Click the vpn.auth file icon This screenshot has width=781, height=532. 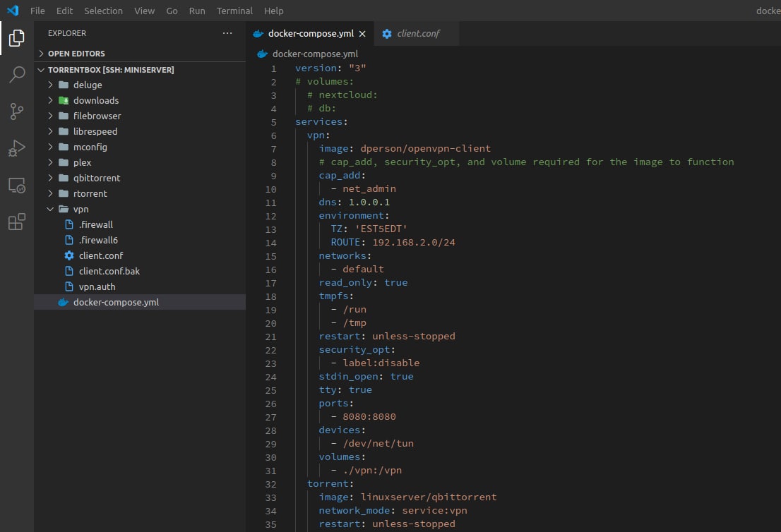pos(69,286)
